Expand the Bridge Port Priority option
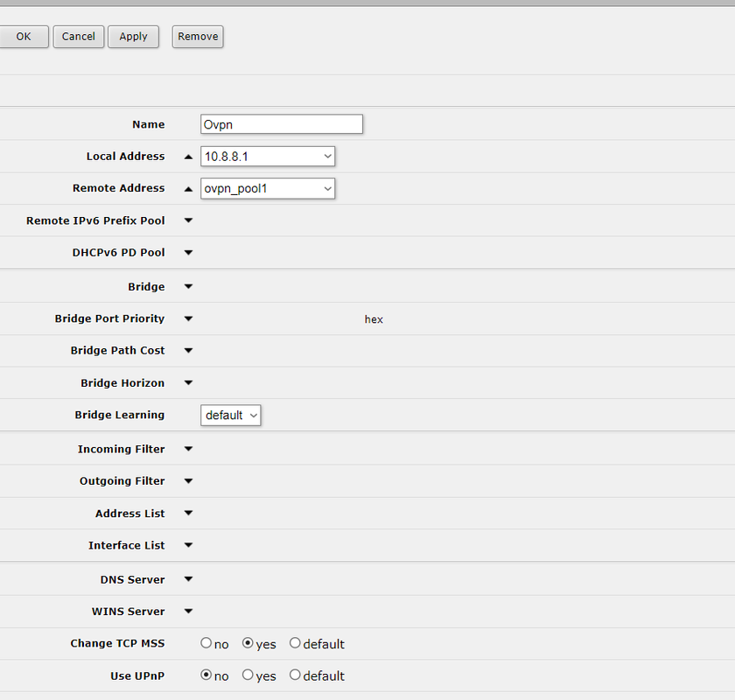The height and width of the screenshot is (700, 735). pos(188,318)
